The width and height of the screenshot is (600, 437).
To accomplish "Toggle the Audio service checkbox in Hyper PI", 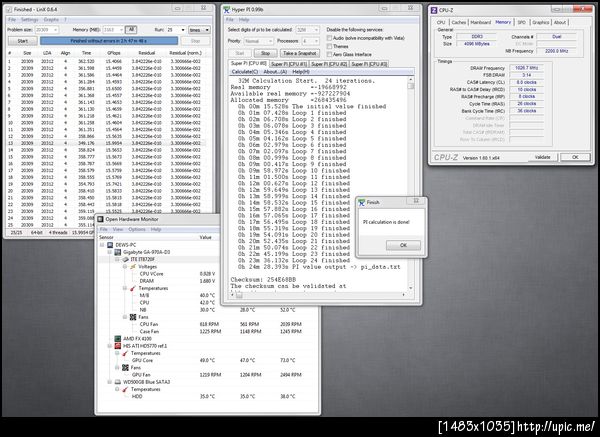I will pos(329,38).
